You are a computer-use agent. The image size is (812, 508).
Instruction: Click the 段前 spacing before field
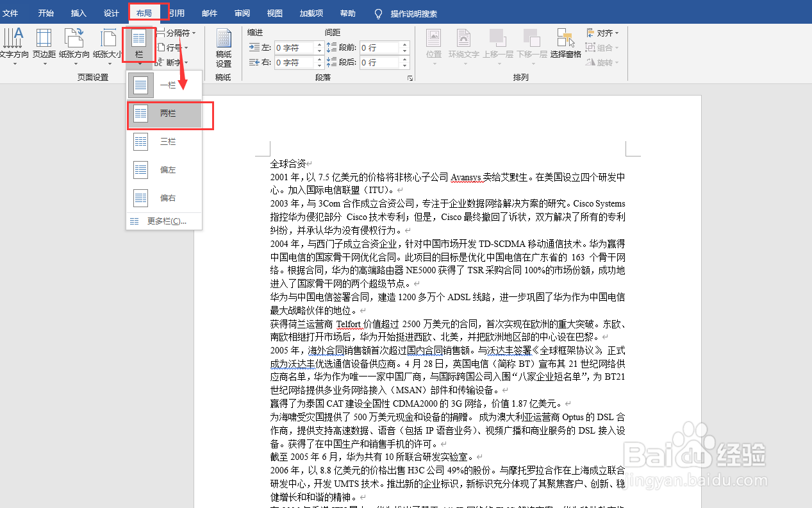point(380,47)
